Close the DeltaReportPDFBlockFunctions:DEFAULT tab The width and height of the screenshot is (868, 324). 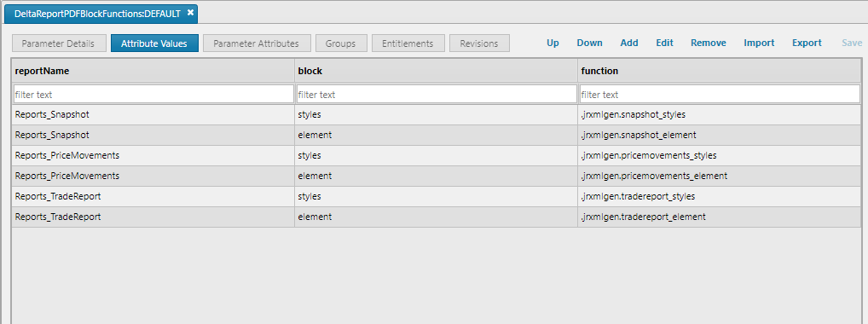coord(190,14)
